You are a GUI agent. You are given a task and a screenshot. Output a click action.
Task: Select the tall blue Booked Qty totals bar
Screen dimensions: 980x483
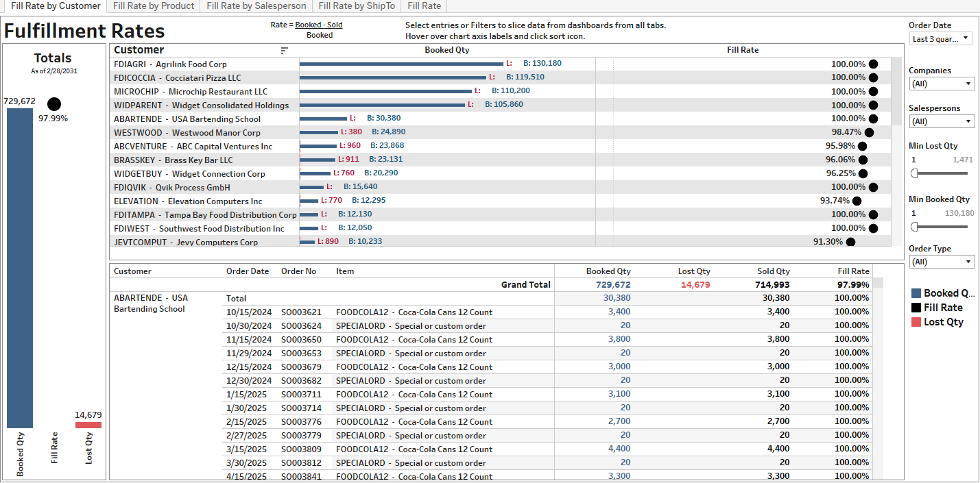(20, 267)
